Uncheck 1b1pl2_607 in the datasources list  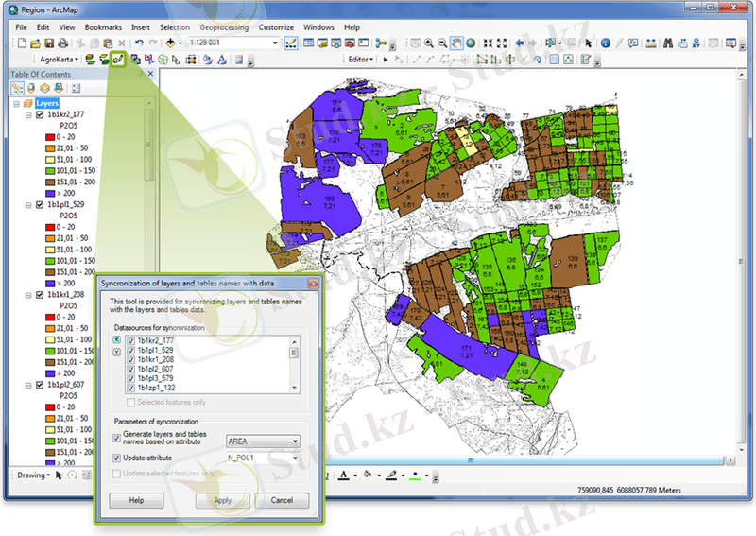tap(131, 369)
